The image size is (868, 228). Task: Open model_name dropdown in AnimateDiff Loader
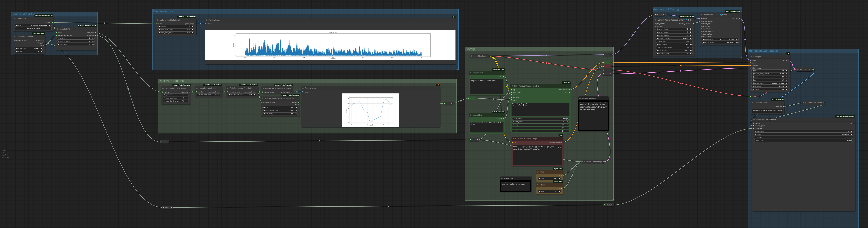[720, 39]
